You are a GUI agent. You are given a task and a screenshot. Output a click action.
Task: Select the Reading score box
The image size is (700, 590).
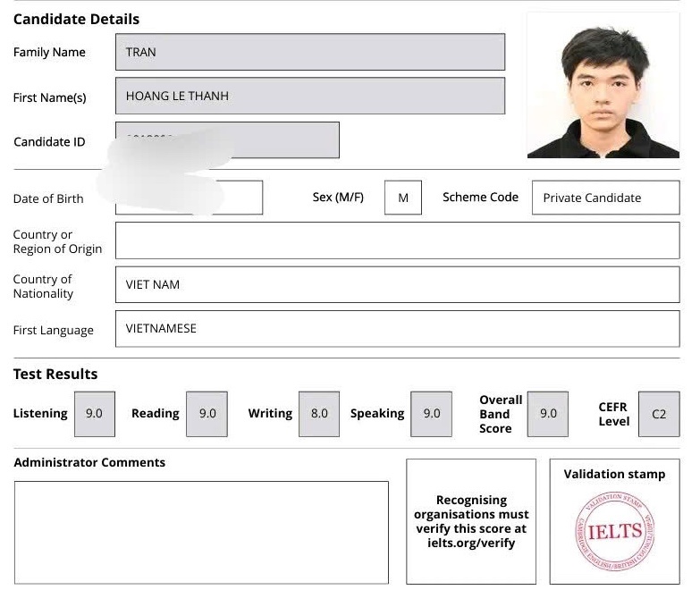[x=207, y=414]
